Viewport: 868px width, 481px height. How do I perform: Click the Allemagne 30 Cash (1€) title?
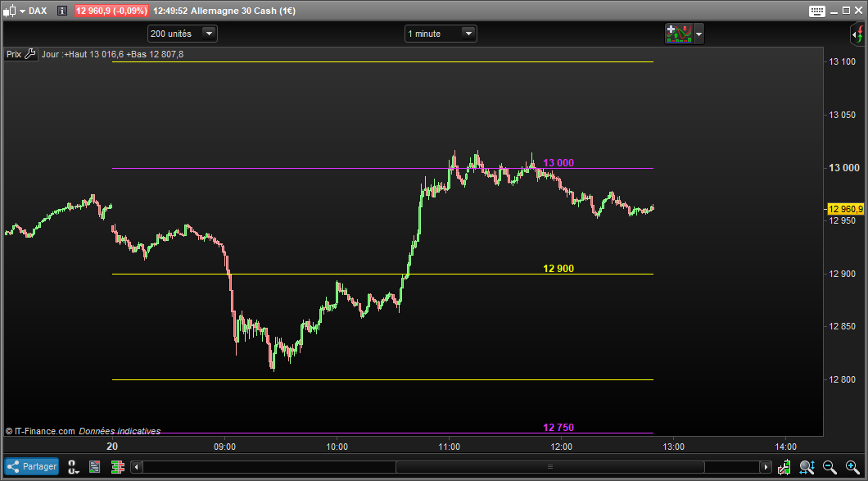click(x=243, y=11)
